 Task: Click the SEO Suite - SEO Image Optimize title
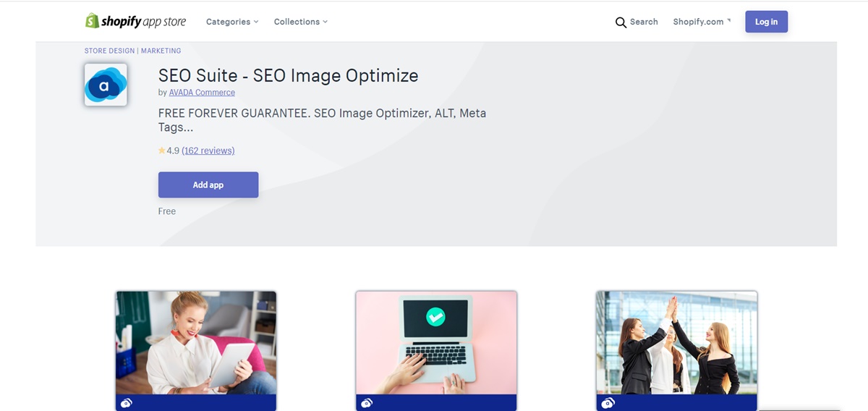pos(288,75)
